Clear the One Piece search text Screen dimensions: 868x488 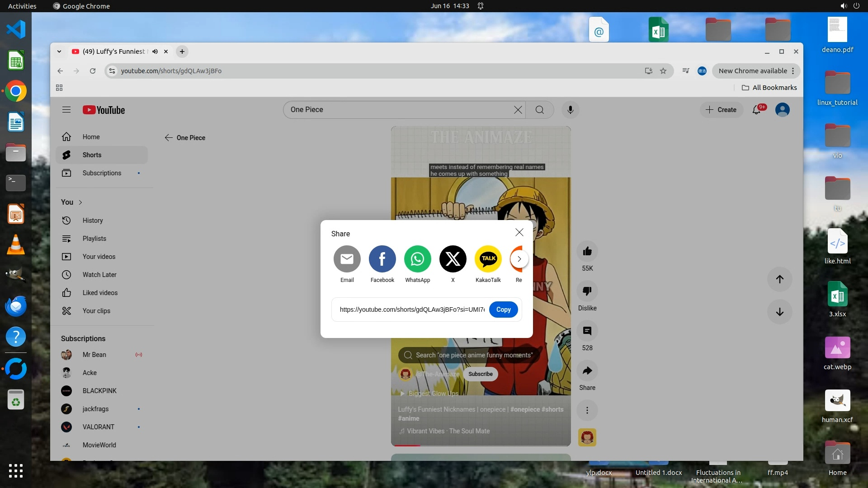tap(518, 110)
